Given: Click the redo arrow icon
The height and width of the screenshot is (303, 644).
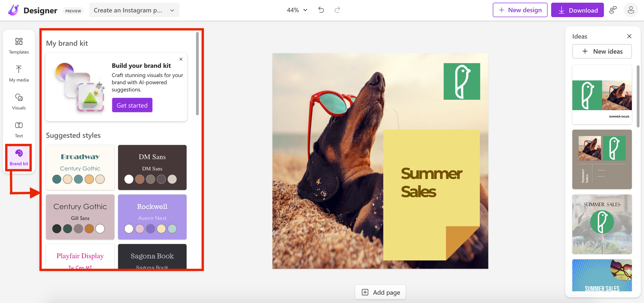Looking at the screenshot, I should pos(337,10).
